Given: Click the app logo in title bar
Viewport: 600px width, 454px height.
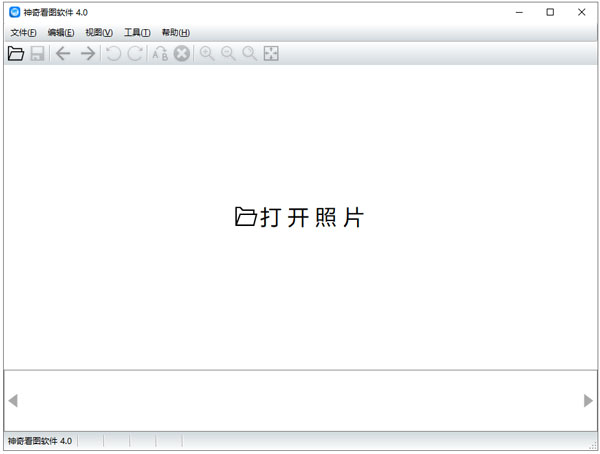Looking at the screenshot, I should tap(15, 12).
